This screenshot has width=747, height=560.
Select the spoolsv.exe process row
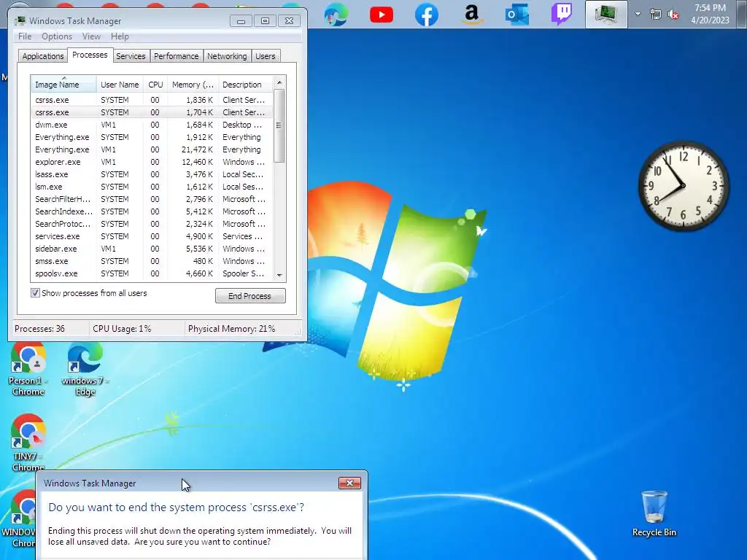coord(152,273)
